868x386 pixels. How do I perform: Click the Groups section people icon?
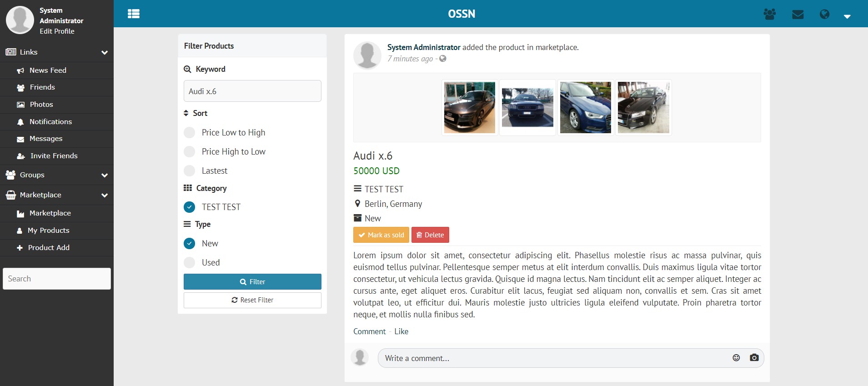(10, 175)
